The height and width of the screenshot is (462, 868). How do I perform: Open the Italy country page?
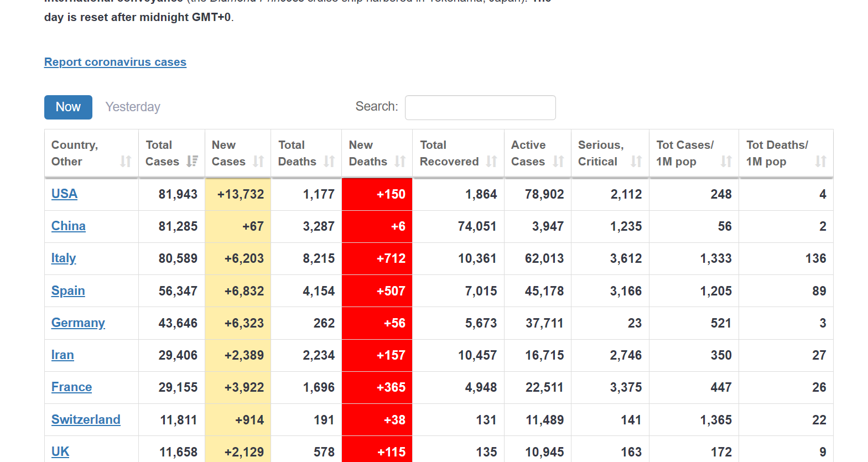[x=64, y=258]
